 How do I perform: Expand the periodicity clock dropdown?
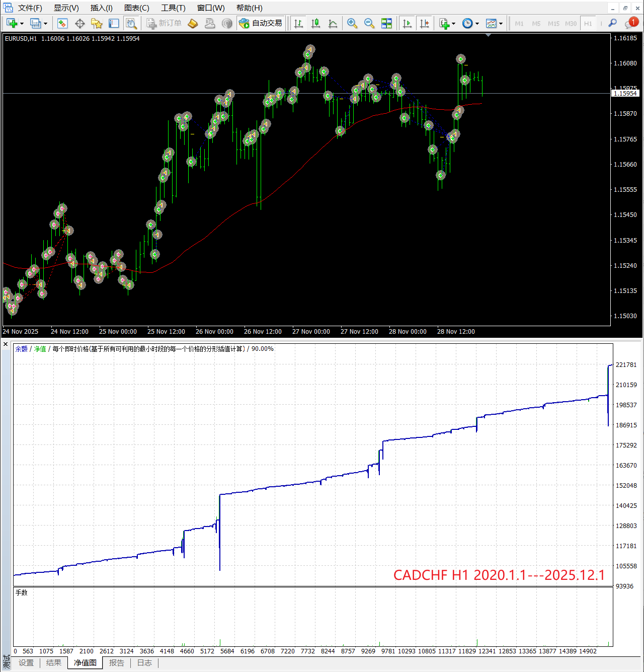click(477, 24)
